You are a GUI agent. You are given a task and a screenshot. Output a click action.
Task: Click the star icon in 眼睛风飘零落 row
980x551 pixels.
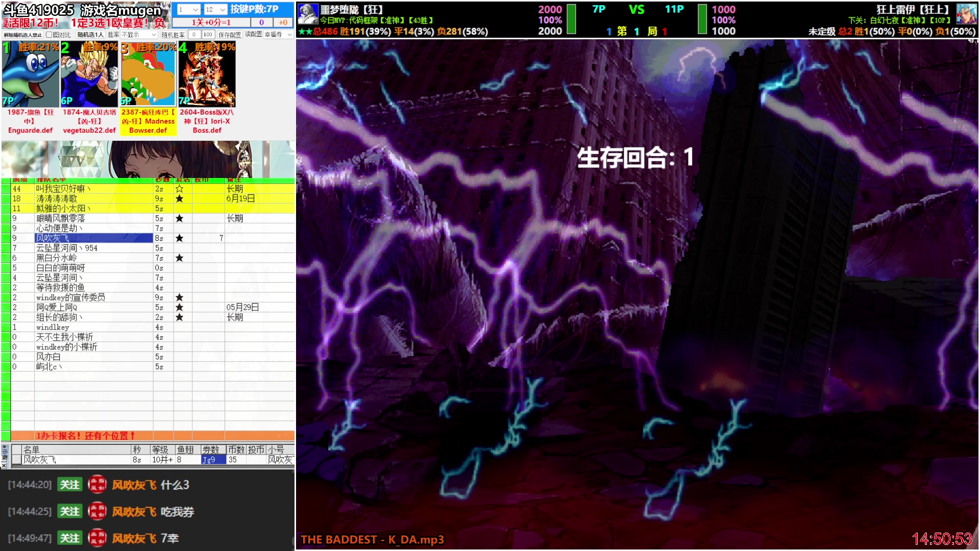coord(179,218)
